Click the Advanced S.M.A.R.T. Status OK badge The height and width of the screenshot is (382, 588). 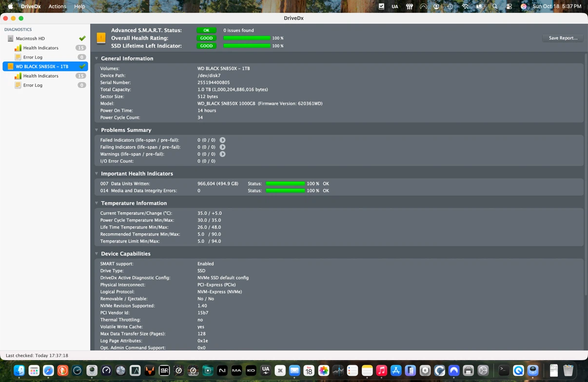206,30
